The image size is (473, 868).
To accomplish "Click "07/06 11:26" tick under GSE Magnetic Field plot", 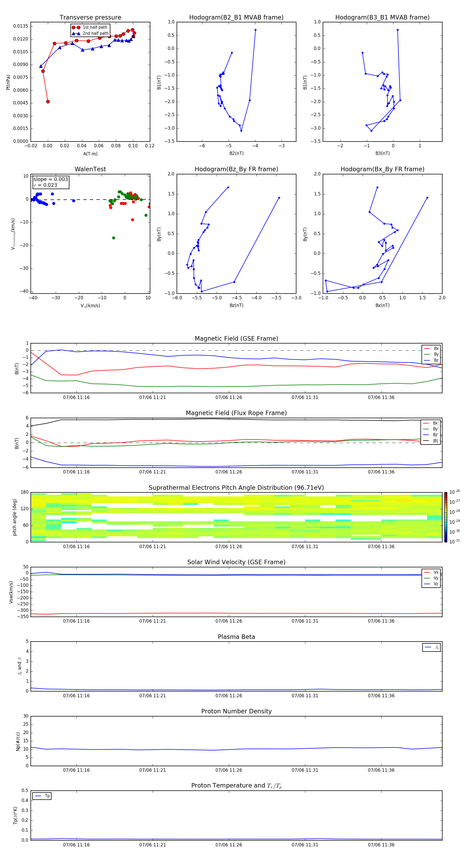I will [229, 397].
